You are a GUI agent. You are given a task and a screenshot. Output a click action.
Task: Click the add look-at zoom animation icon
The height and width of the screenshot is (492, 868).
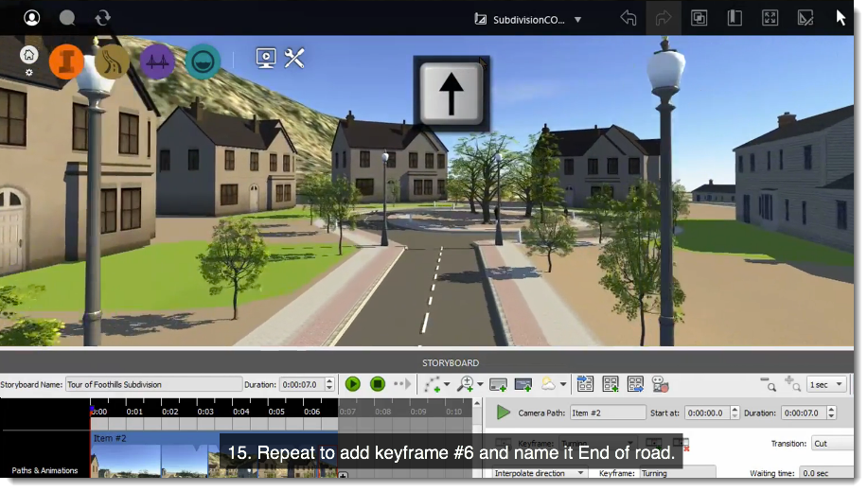coord(466,384)
